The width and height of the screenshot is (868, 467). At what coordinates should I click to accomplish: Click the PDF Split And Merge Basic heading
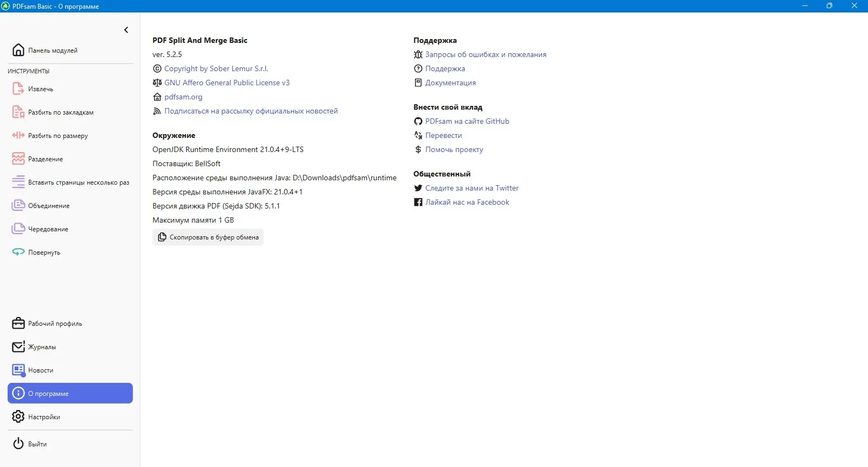200,40
